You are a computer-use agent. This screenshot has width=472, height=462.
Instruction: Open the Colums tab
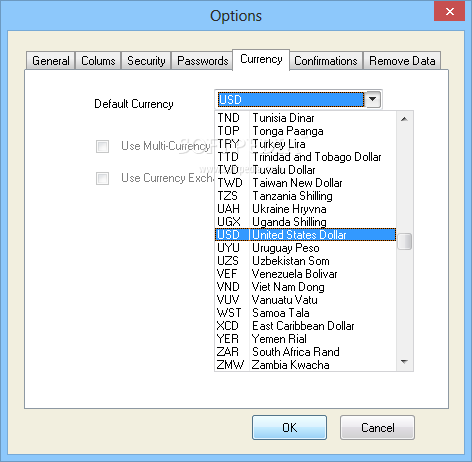click(98, 61)
